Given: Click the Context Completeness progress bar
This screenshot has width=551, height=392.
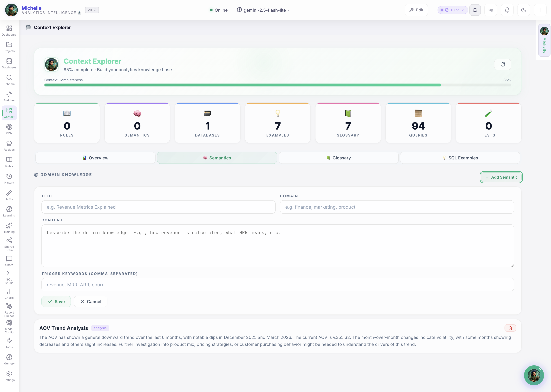Looking at the screenshot, I should coord(278,85).
